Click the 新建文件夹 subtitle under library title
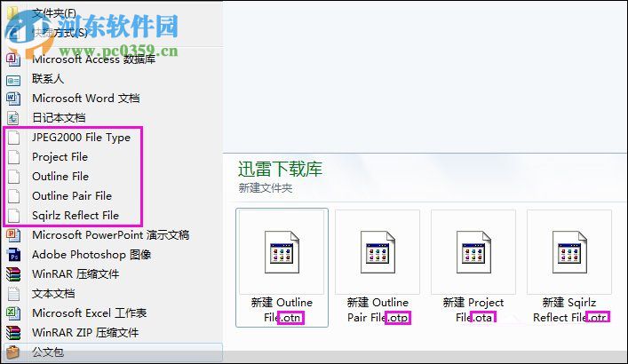Image resolution: width=628 pixels, height=364 pixels. tap(265, 188)
